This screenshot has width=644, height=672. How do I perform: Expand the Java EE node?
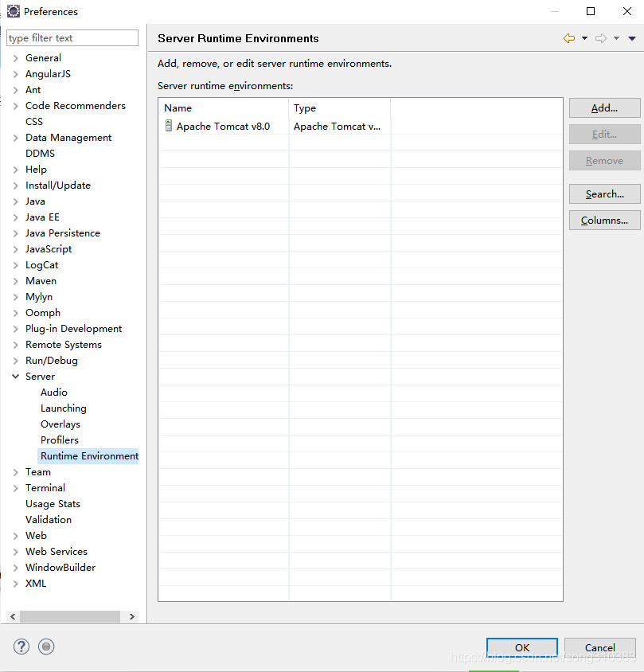click(15, 217)
